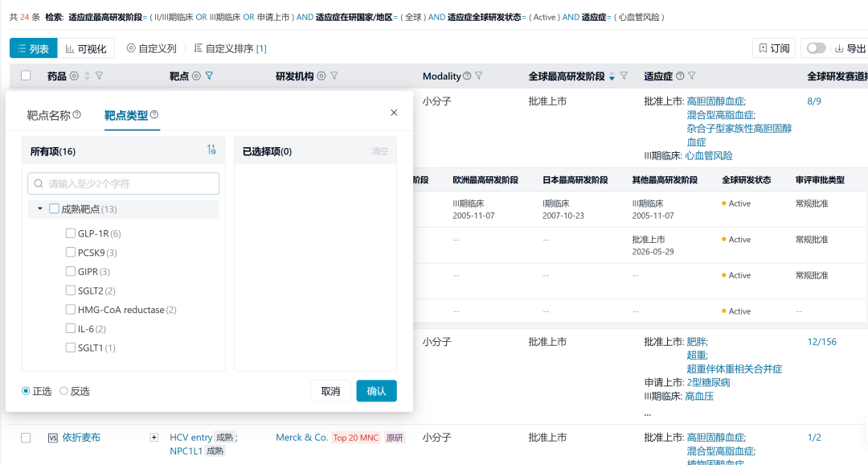
Task: Check the IL-6 target checkbox
Action: click(70, 329)
